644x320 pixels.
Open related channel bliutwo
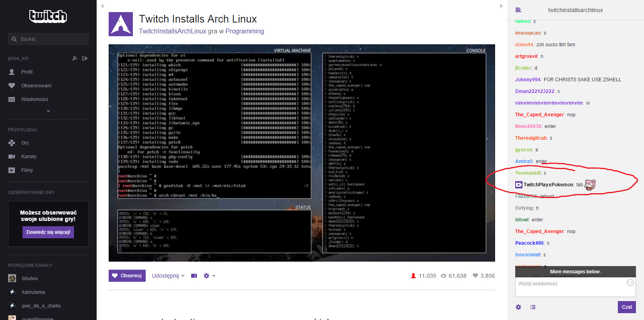[x=30, y=279]
